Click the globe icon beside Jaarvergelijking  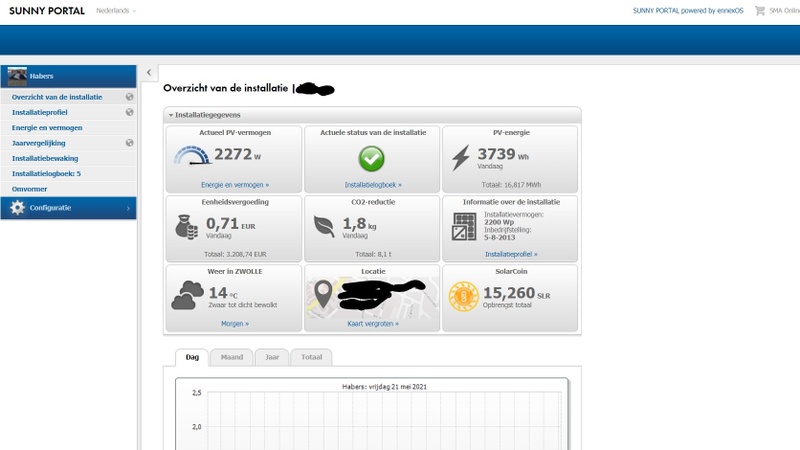[x=130, y=143]
